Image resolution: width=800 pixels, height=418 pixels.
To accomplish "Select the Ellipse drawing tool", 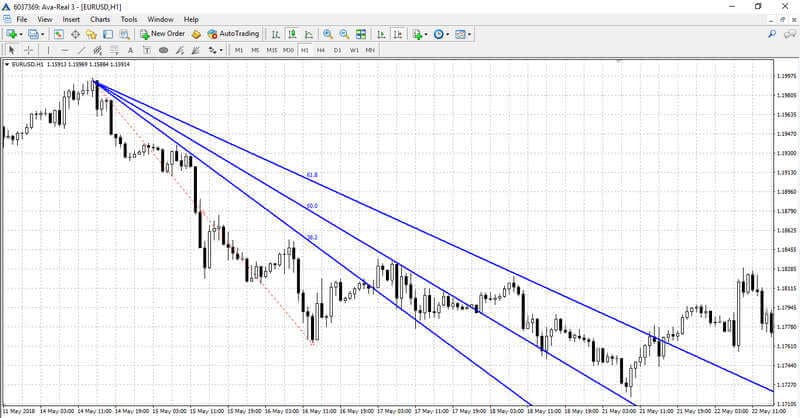I will pyautogui.click(x=163, y=50).
